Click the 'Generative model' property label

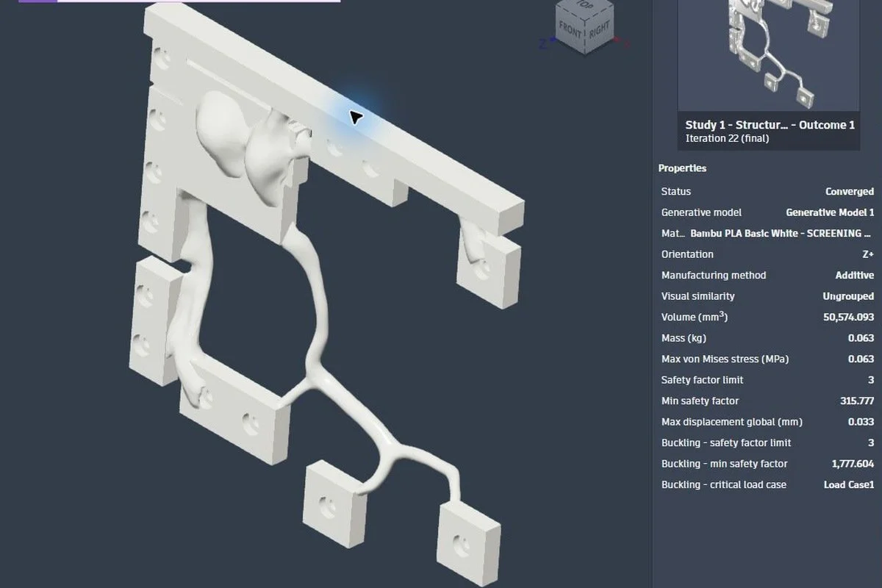[x=701, y=212]
